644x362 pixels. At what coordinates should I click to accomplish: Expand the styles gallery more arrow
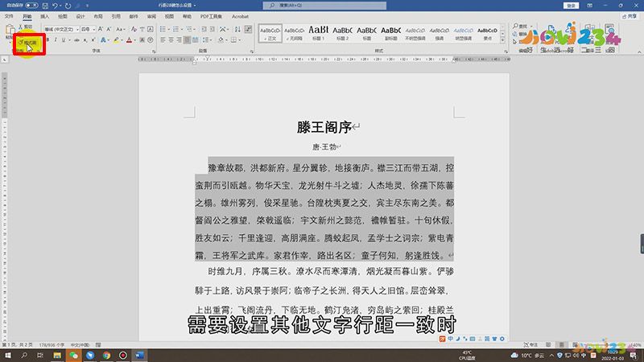pyautogui.click(x=502, y=41)
